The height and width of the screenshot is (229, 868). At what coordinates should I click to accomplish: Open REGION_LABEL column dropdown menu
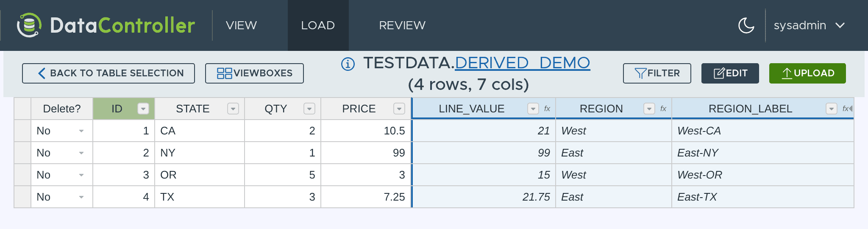click(832, 109)
